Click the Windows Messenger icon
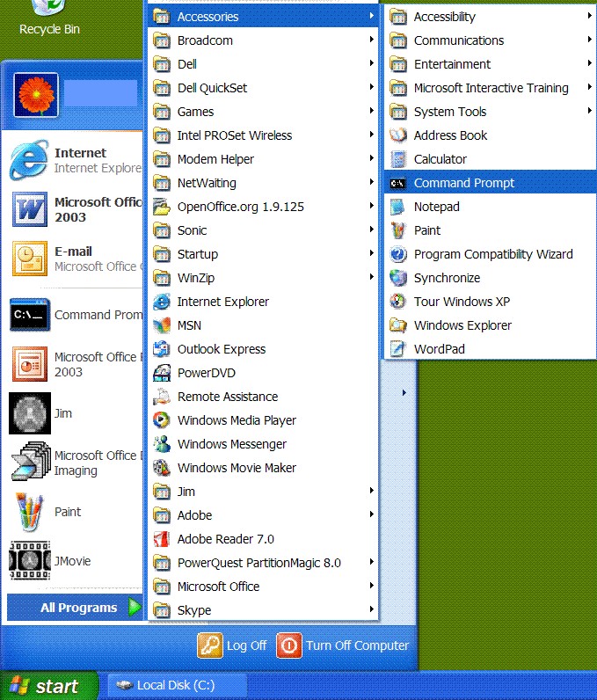Image resolution: width=597 pixels, height=700 pixels. [162, 444]
